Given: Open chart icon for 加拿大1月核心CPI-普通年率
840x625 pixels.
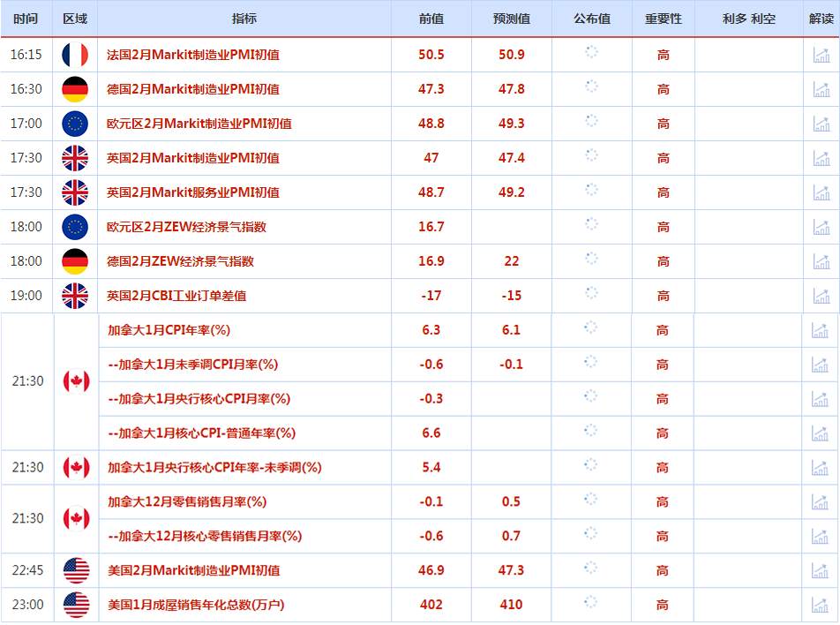Looking at the screenshot, I should (x=820, y=433).
